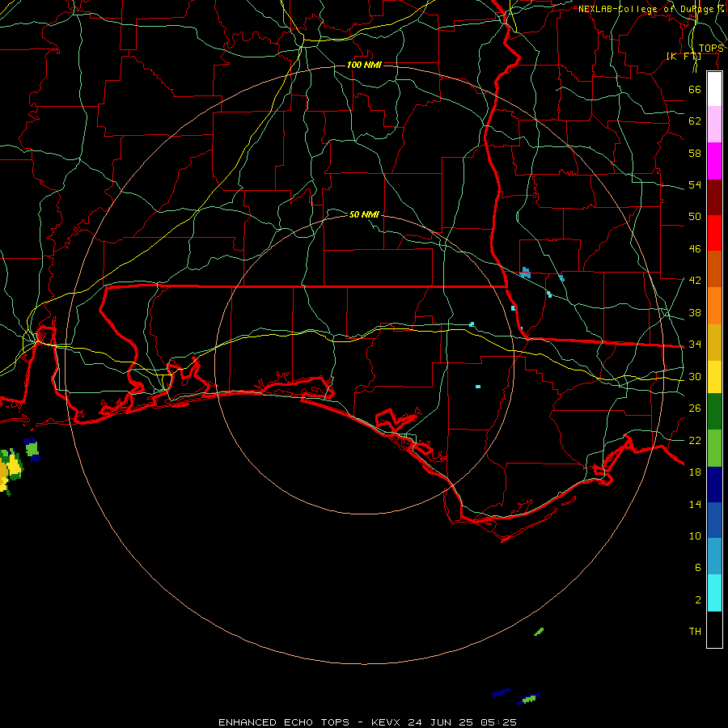Click the navy echo near the bottom right

click(501, 692)
